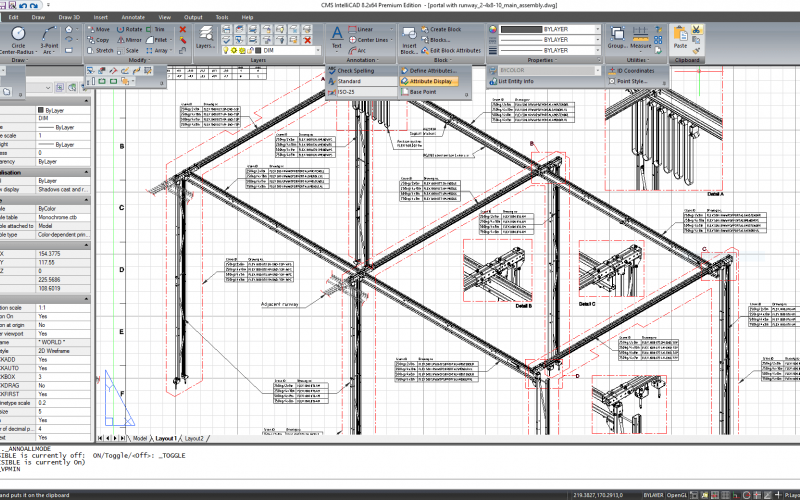
Task: Switch to the Layout2 tab
Action: 192,438
